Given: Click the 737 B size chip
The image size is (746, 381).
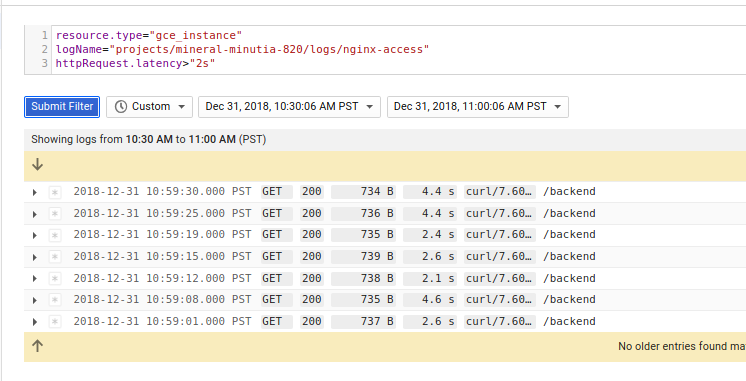Looking at the screenshot, I should pyautogui.click(x=363, y=322).
